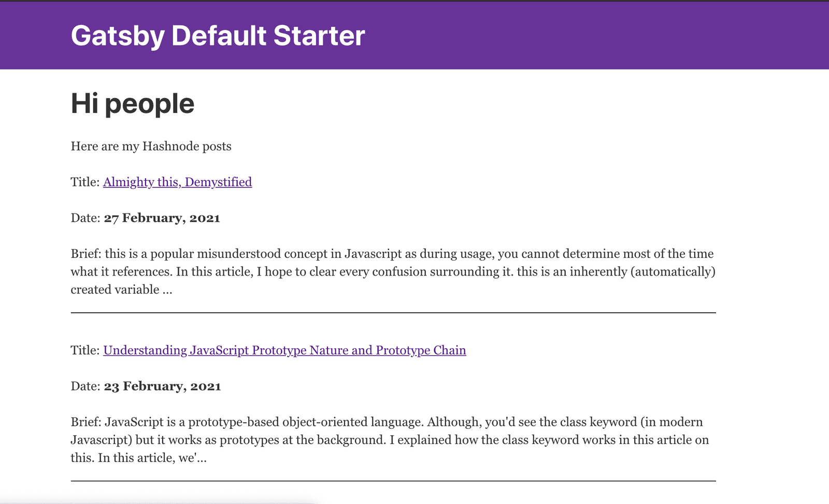Click the brief paragraph about prototype-based language

[x=390, y=440]
